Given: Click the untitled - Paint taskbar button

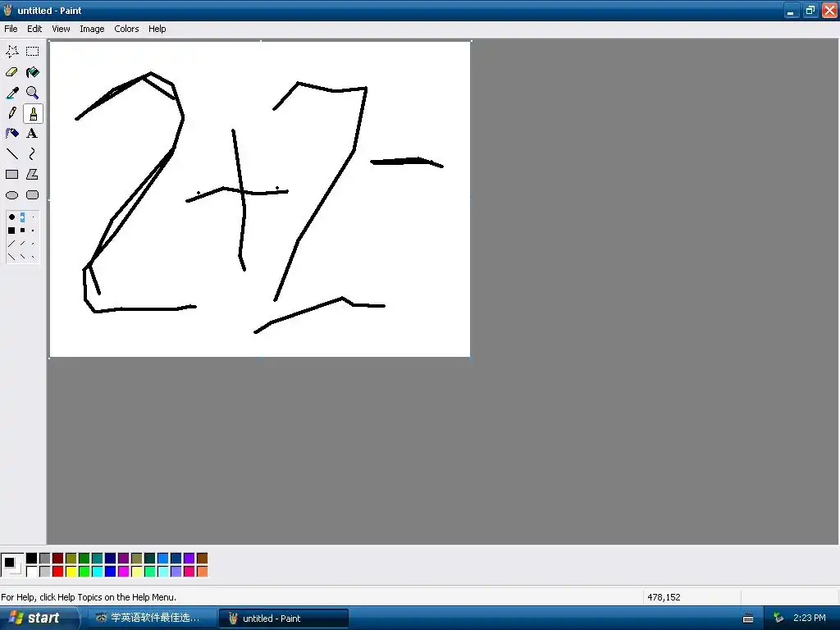Looking at the screenshot, I should tap(284, 619).
